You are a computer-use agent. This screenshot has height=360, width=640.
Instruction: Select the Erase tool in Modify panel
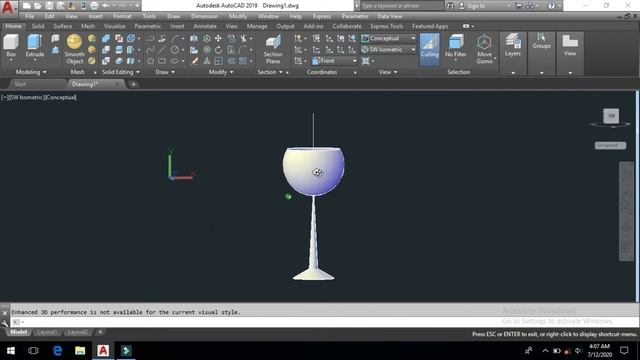tap(195, 61)
